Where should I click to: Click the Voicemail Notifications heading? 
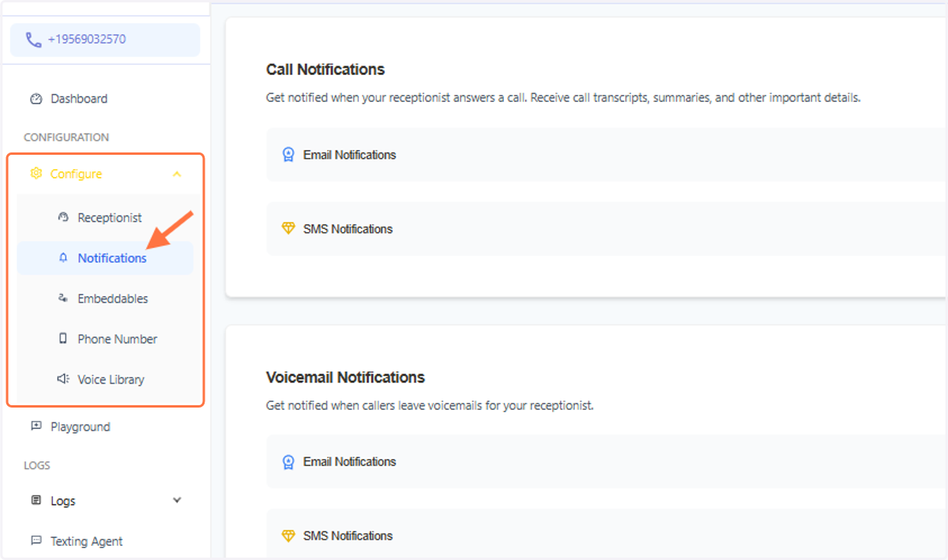click(345, 377)
